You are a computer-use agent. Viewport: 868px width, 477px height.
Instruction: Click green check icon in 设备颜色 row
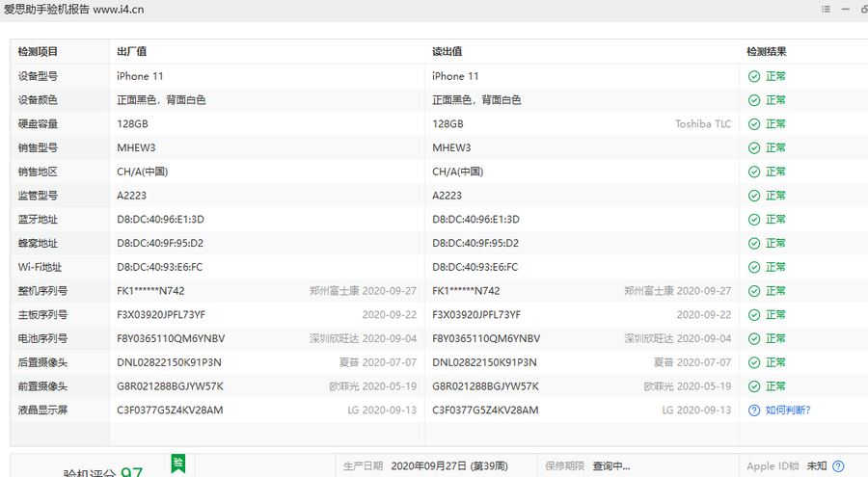pyautogui.click(x=754, y=100)
